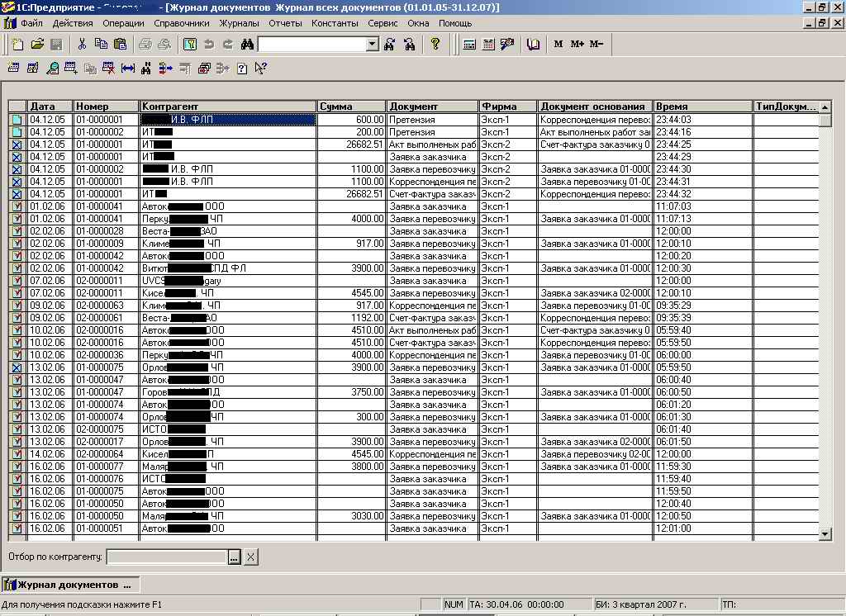Click the New document toolbar icon
846x616 pixels.
17,45
